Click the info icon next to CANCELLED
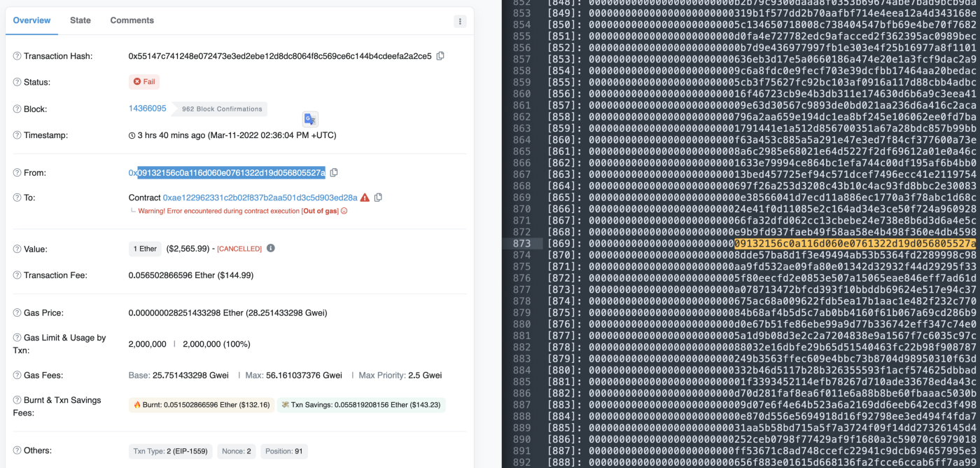The image size is (980, 468). click(271, 248)
